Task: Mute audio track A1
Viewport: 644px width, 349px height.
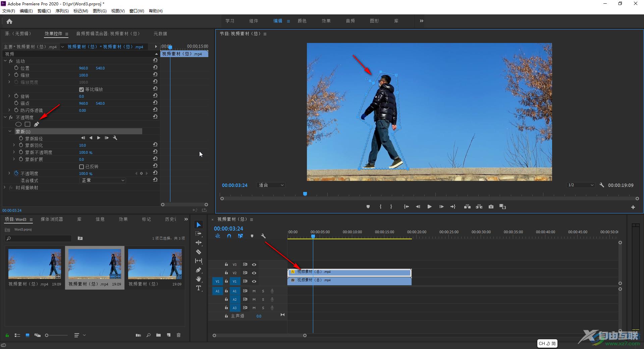Action: click(254, 291)
